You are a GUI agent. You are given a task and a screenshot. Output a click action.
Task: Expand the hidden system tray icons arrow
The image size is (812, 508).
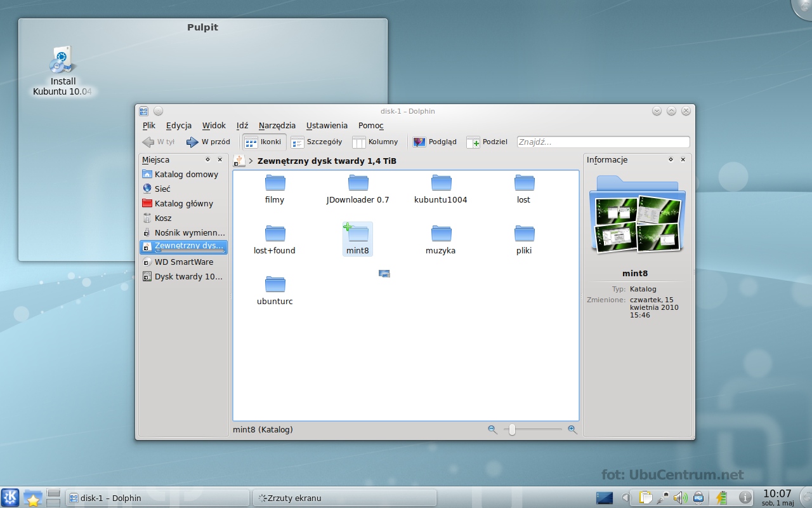point(625,498)
